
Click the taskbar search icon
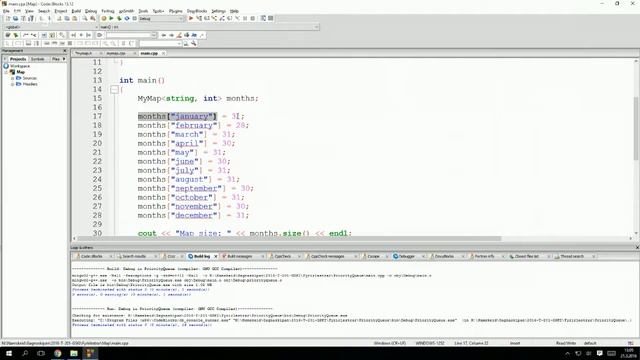25,353
